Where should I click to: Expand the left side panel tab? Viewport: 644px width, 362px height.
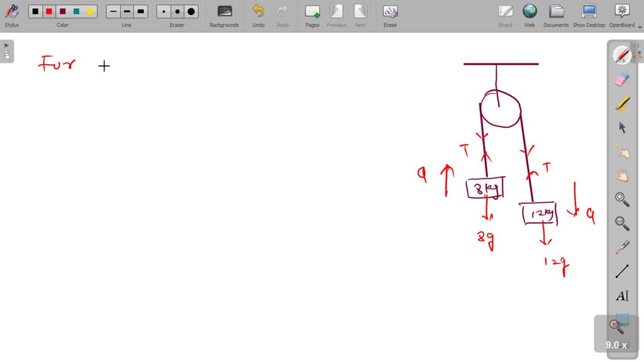pos(7,51)
